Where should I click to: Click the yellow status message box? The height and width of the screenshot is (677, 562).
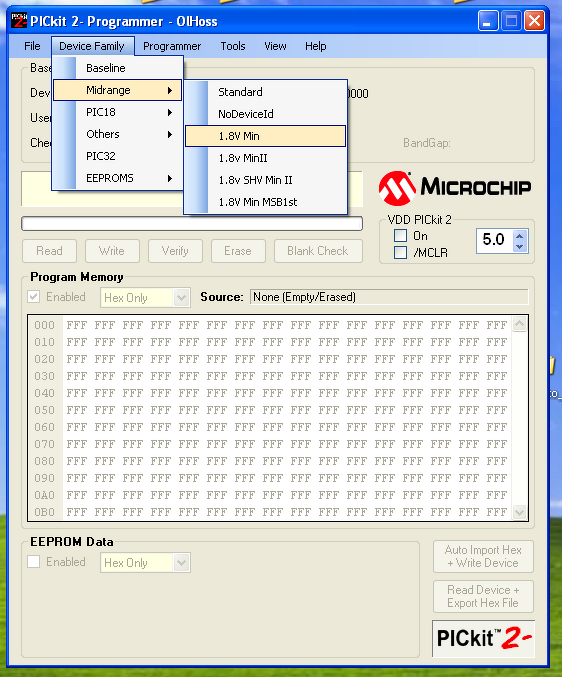pyautogui.click(x=192, y=189)
